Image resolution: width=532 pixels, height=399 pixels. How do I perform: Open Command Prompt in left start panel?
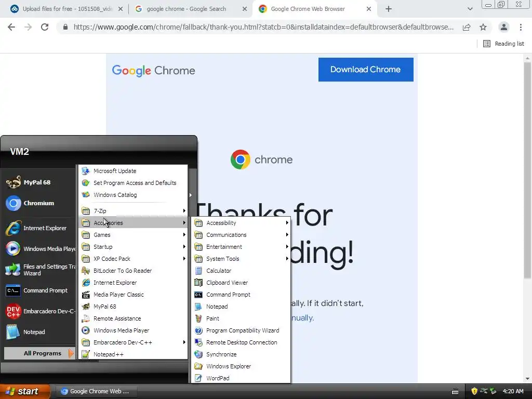pyautogui.click(x=37, y=290)
